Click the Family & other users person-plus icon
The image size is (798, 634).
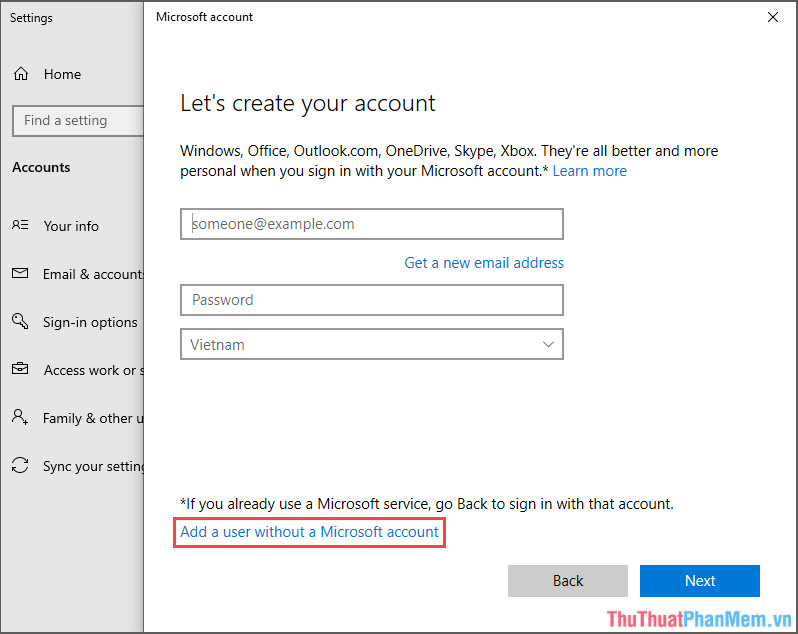(x=20, y=417)
